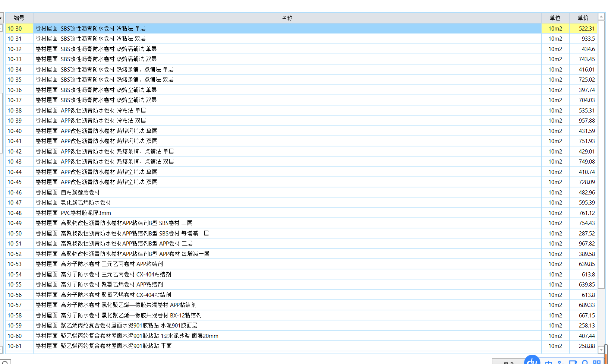Screen dimensions: 608x364
Task: Select row APP粘结剂B型 SBS卷材 每增减一层
Action: tap(287, 233)
